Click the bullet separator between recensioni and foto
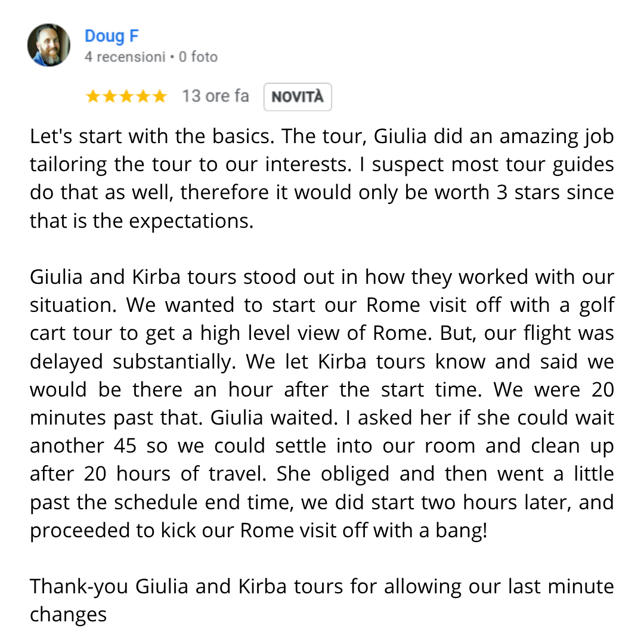Viewport: 644px width, 644px height. [172, 57]
